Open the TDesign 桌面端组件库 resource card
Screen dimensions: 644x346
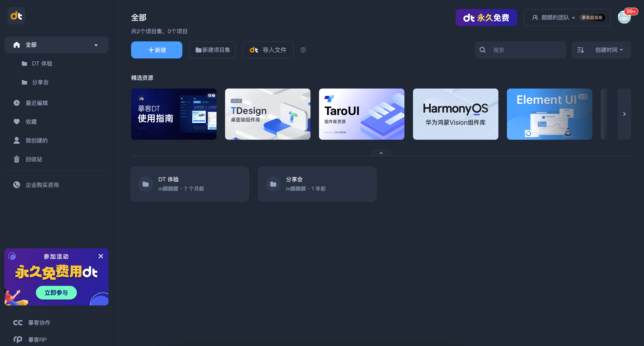point(268,114)
